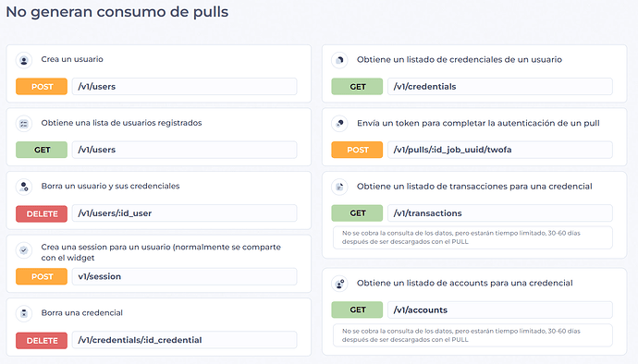Click the POST badge for twofa endpoint
The width and height of the screenshot is (638, 364).
click(357, 150)
